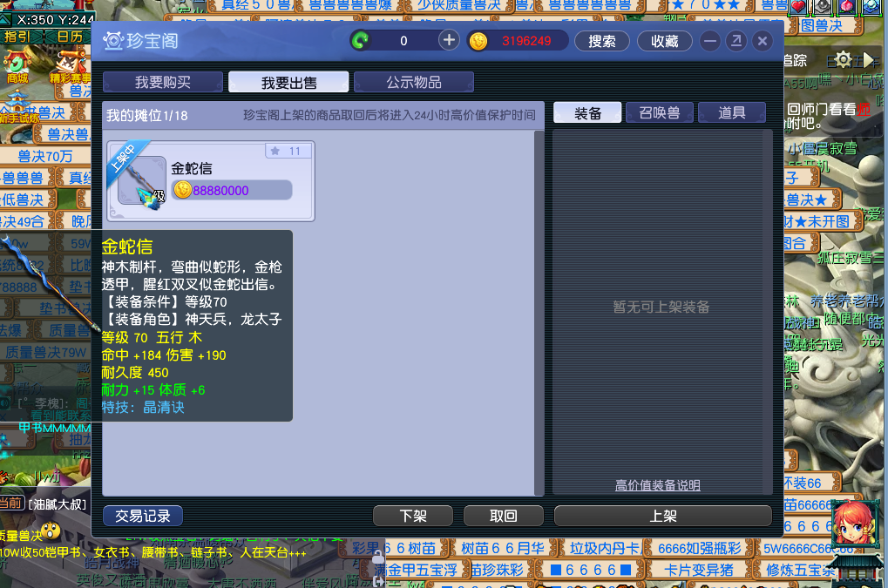Click the 暂无可上架装备 empty list message
Screen dimensions: 888x588
point(661,307)
